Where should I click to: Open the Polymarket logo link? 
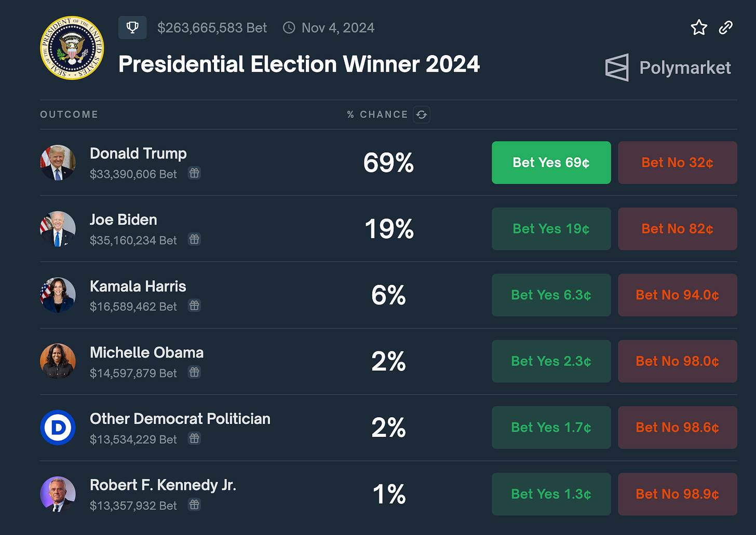668,67
